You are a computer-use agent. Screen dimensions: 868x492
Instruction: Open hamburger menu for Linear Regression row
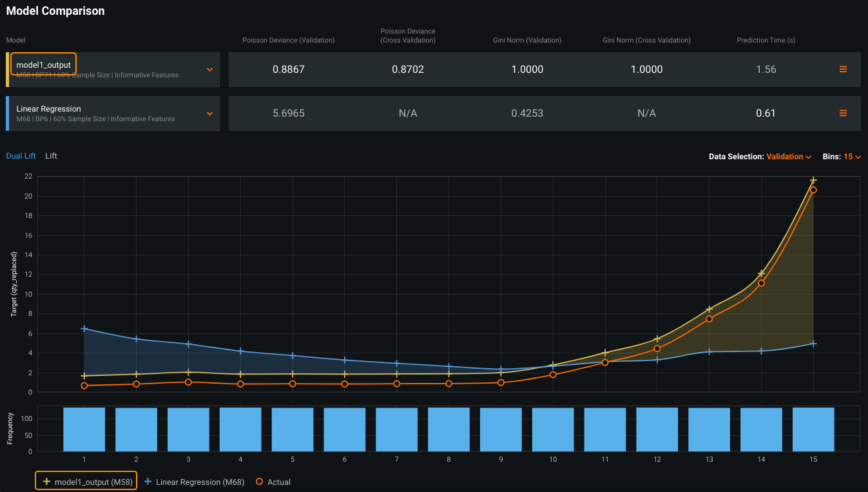tap(843, 113)
